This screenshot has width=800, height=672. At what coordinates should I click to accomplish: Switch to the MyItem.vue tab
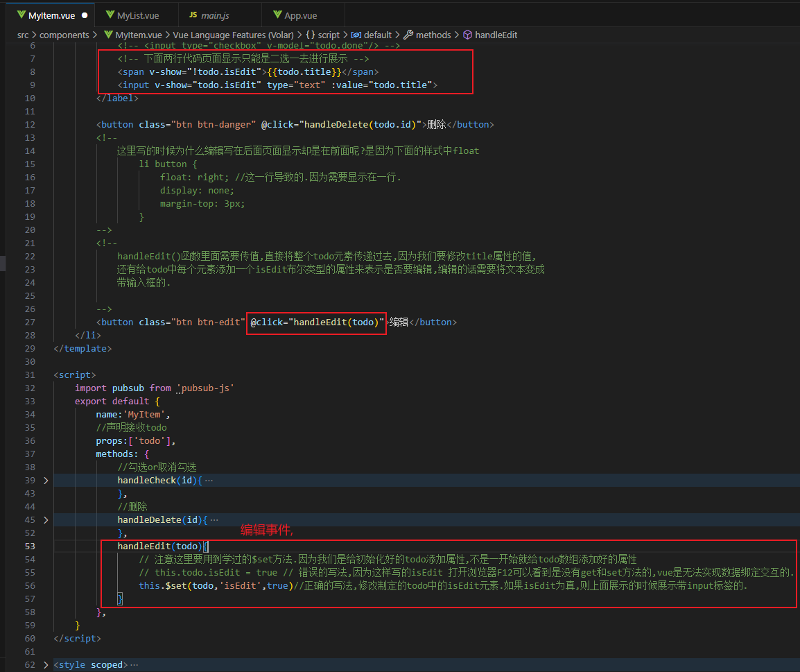51,15
